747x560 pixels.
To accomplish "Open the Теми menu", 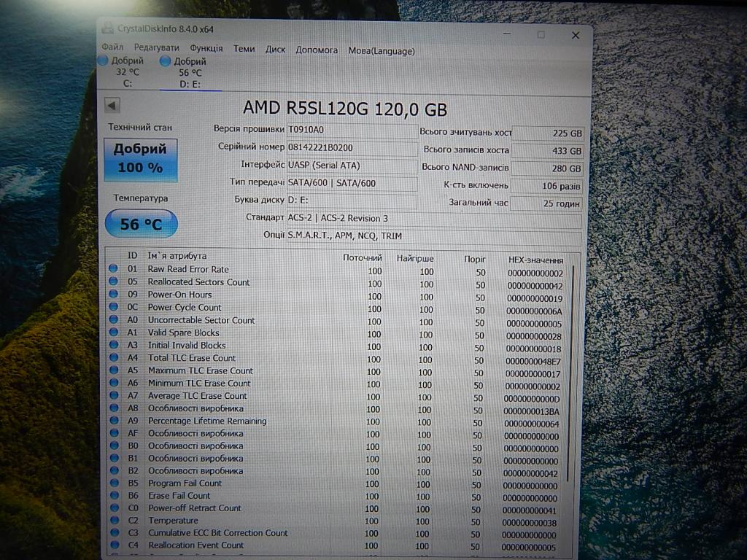I will point(244,49).
